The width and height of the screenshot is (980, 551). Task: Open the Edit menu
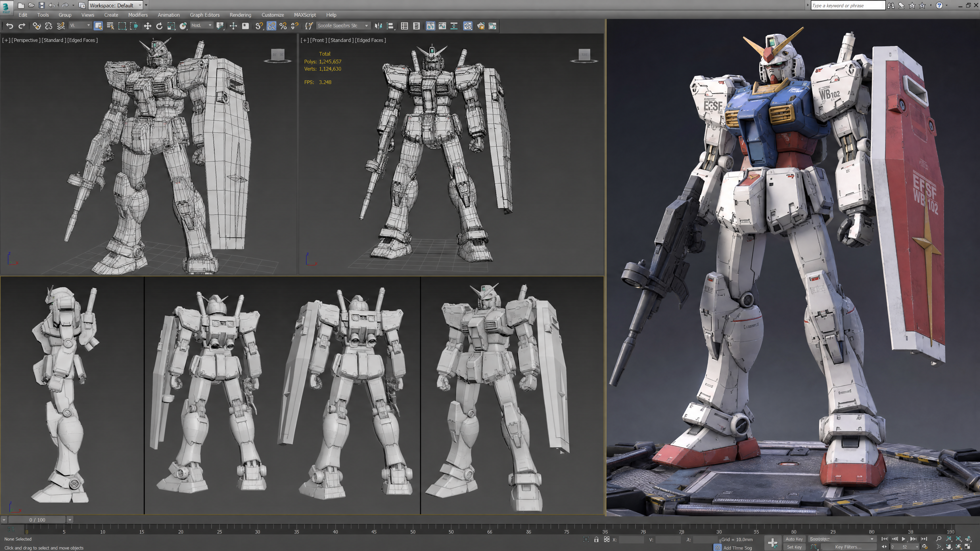(23, 15)
